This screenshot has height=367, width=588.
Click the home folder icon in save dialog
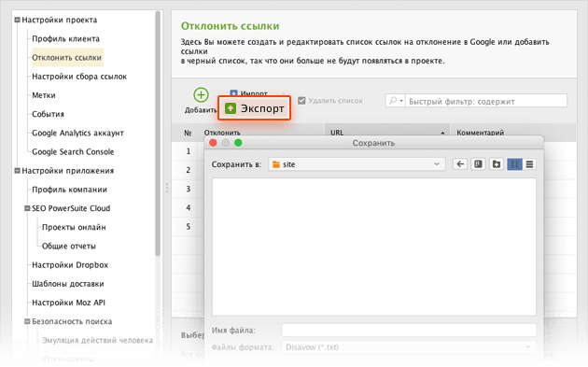pyautogui.click(x=478, y=164)
